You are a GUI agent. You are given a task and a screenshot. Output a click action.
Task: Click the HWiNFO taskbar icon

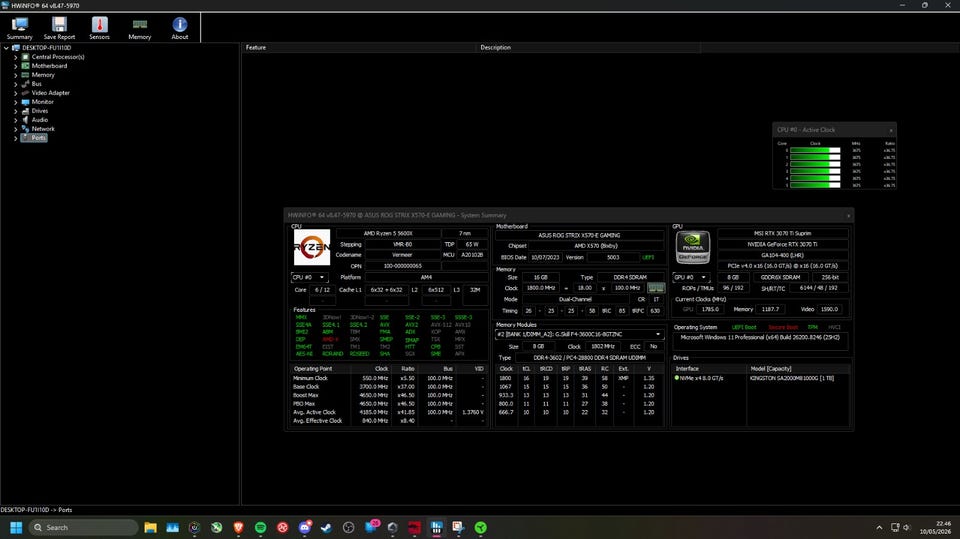(x=437, y=527)
